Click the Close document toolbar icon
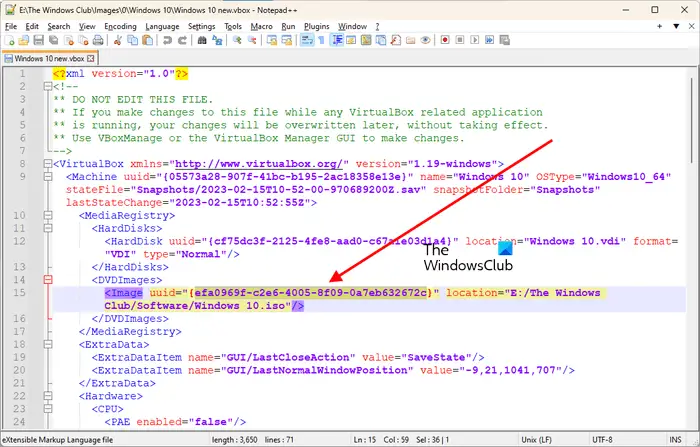 tap(69, 40)
